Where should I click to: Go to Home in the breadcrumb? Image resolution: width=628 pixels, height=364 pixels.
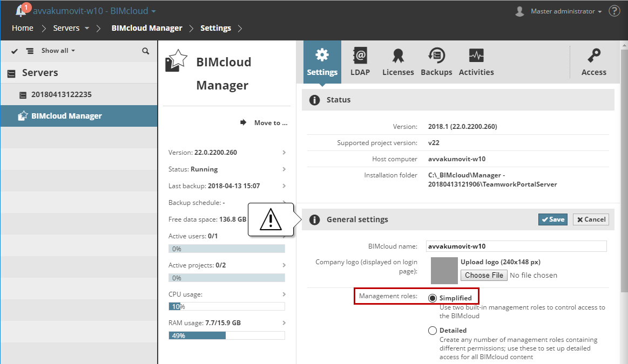click(x=22, y=28)
